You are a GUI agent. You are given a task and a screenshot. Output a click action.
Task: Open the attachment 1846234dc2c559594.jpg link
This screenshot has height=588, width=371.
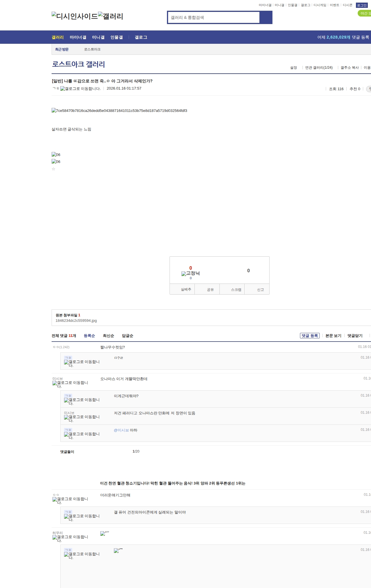pyautogui.click(x=76, y=321)
